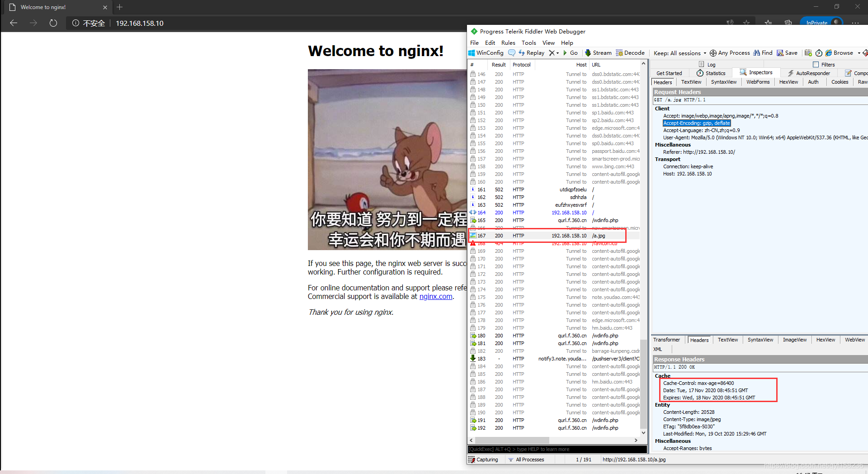Open the File menu in Fiddler
Viewport: 868px width, 474px height.
[474, 43]
